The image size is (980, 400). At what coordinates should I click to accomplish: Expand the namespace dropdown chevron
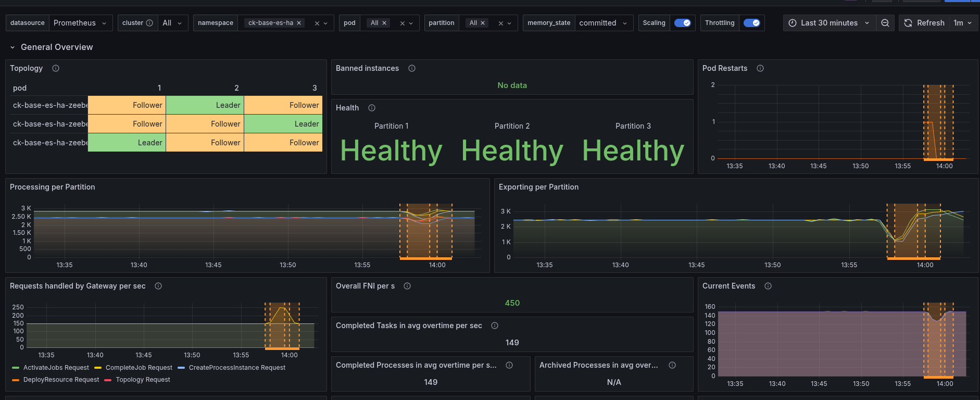pos(326,23)
